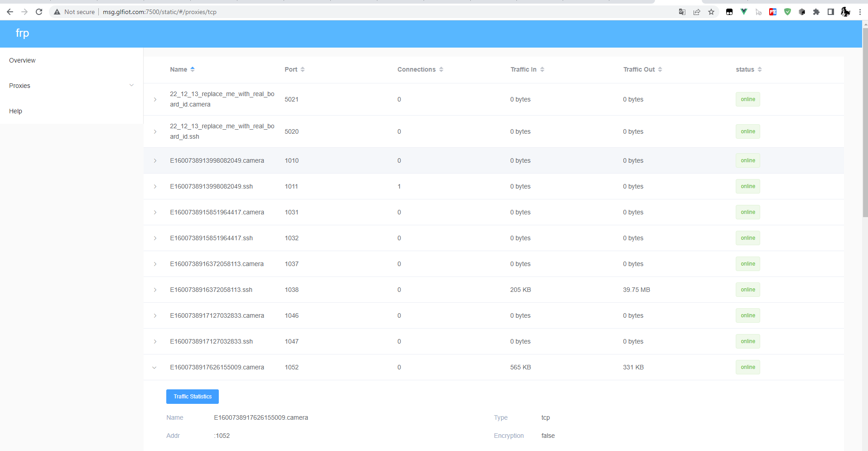This screenshot has height=451, width=868.
Task: Open the browser extensions puzzle icon
Action: (x=816, y=12)
